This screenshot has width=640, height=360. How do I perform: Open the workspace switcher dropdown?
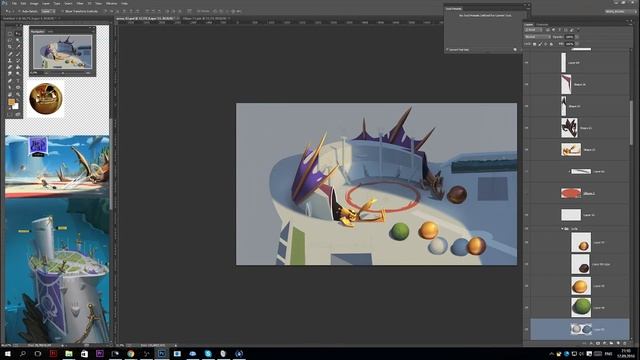(621, 11)
